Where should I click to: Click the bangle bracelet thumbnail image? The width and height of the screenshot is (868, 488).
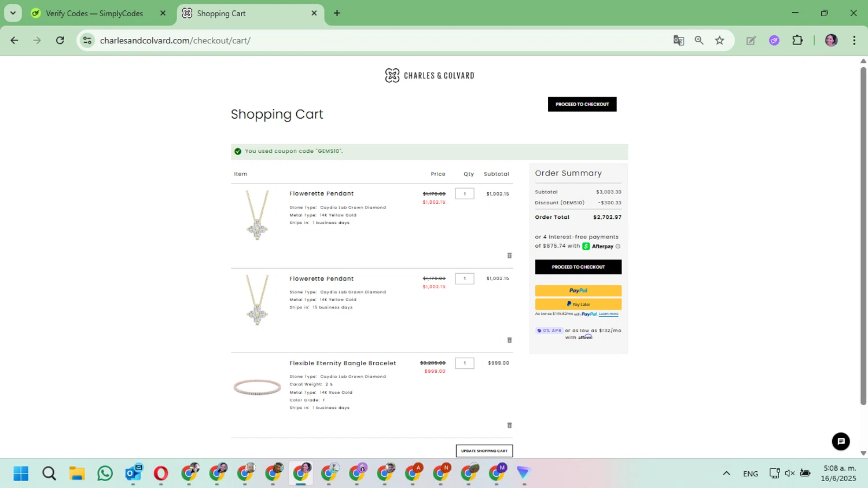(x=257, y=387)
